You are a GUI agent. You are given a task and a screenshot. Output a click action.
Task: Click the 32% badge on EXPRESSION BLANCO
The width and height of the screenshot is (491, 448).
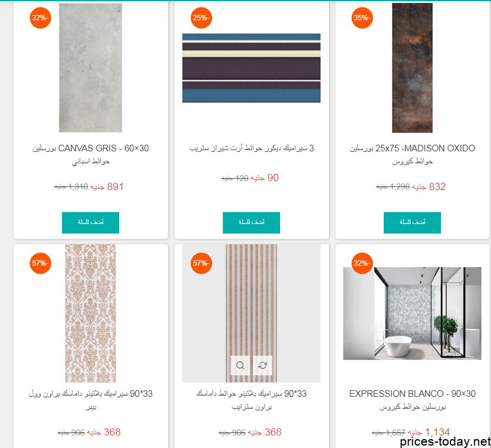pyautogui.click(x=362, y=263)
